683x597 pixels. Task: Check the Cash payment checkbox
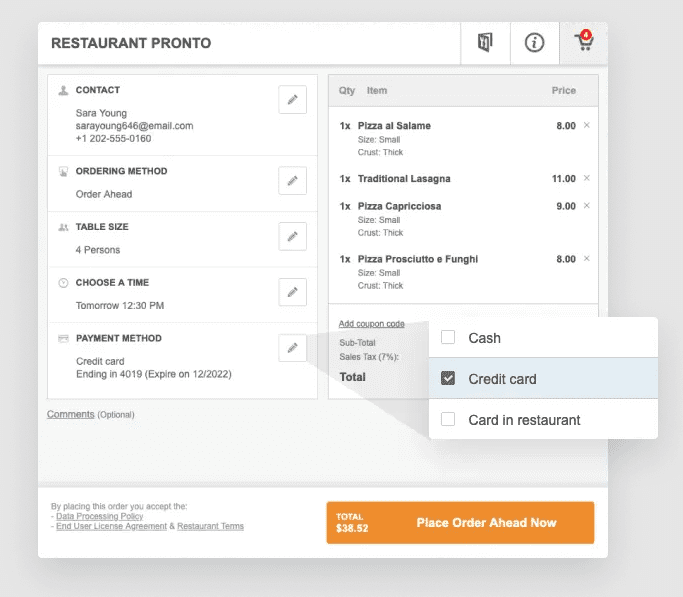[448, 338]
